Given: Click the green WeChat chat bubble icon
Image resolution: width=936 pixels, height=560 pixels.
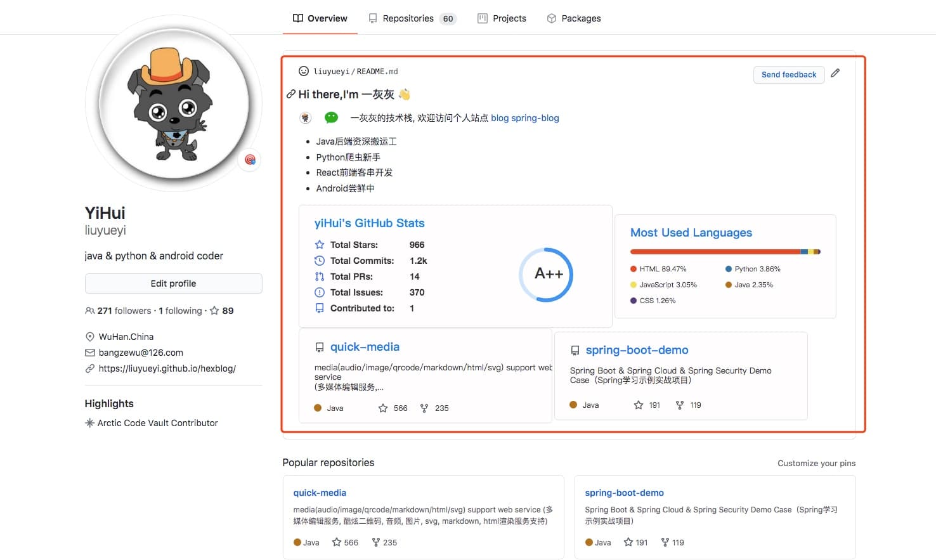Looking at the screenshot, I should click(331, 117).
